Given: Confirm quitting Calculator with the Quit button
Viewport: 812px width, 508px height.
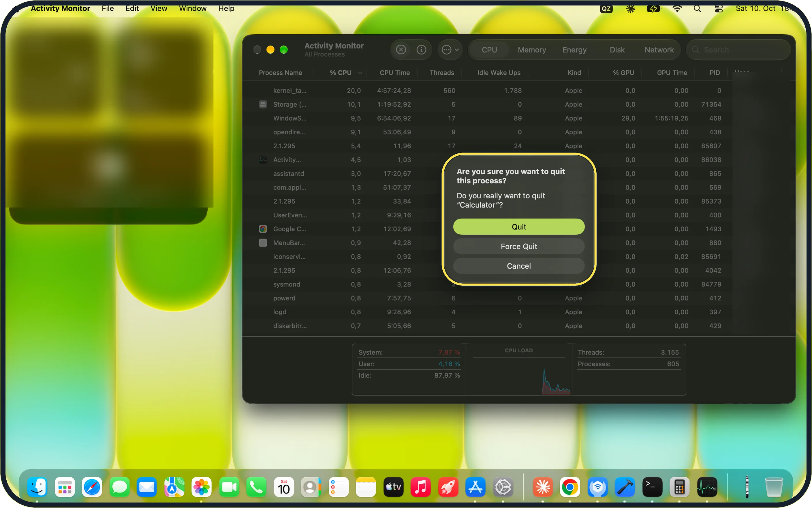Looking at the screenshot, I should (518, 227).
